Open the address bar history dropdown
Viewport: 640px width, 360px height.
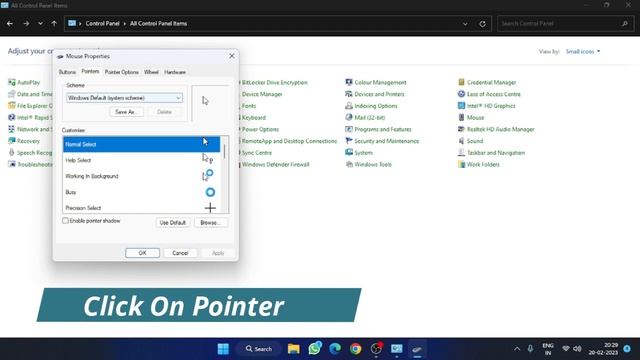(x=465, y=24)
